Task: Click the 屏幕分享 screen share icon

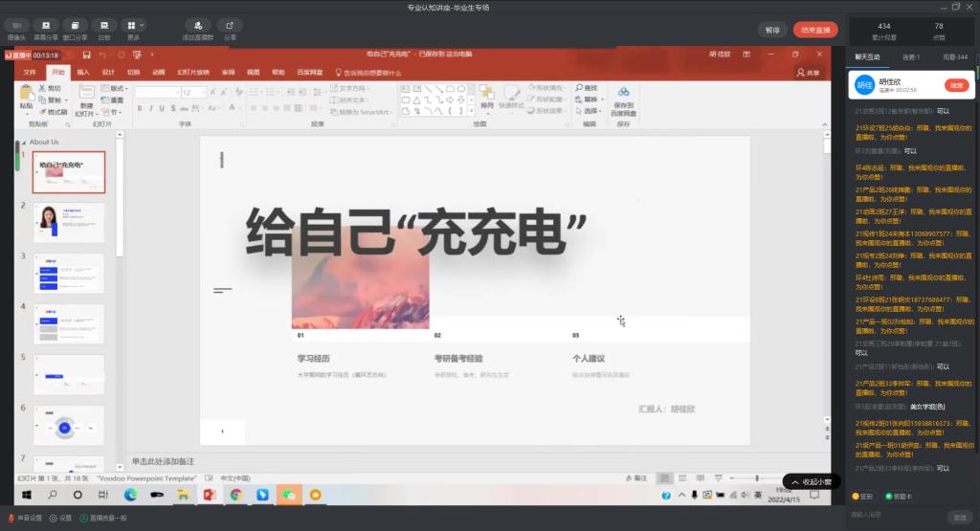Action: (x=45, y=25)
